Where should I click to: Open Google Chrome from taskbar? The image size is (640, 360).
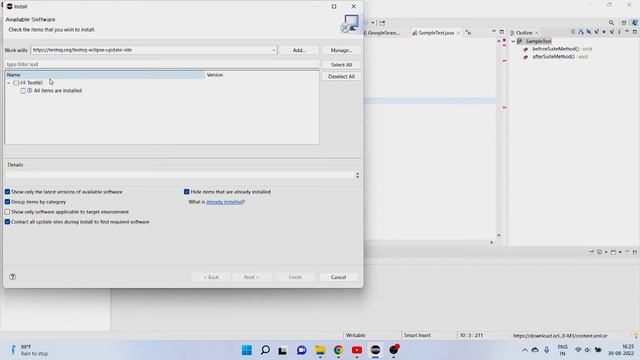click(338, 350)
